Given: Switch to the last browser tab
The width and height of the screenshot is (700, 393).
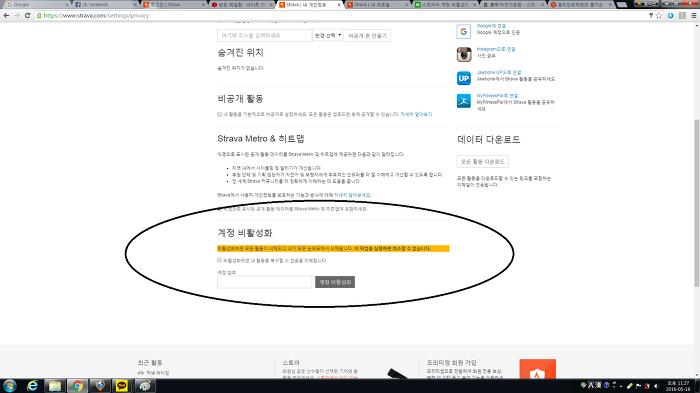Looking at the screenshot, I should [582, 4].
